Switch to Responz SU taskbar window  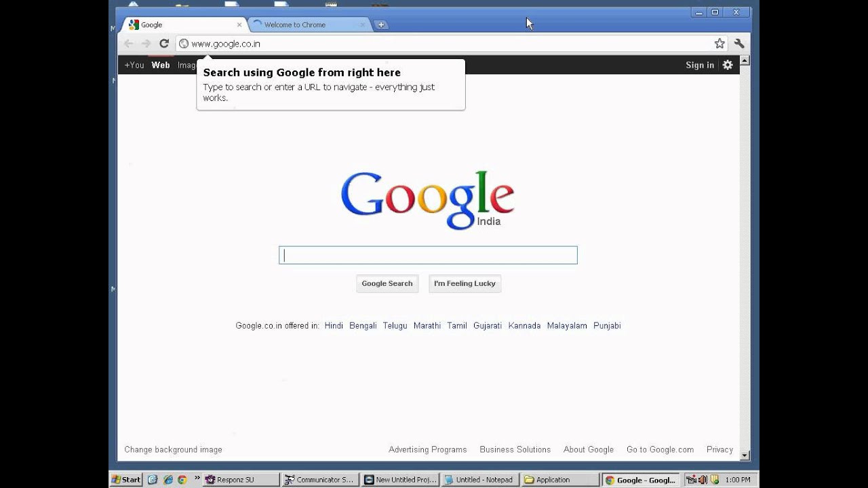241,479
